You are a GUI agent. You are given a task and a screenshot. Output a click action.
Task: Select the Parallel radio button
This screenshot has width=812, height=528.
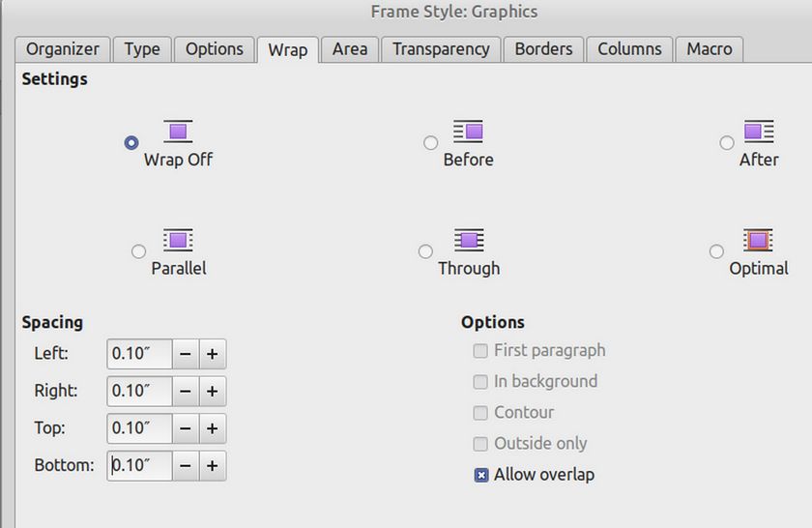[x=138, y=251]
